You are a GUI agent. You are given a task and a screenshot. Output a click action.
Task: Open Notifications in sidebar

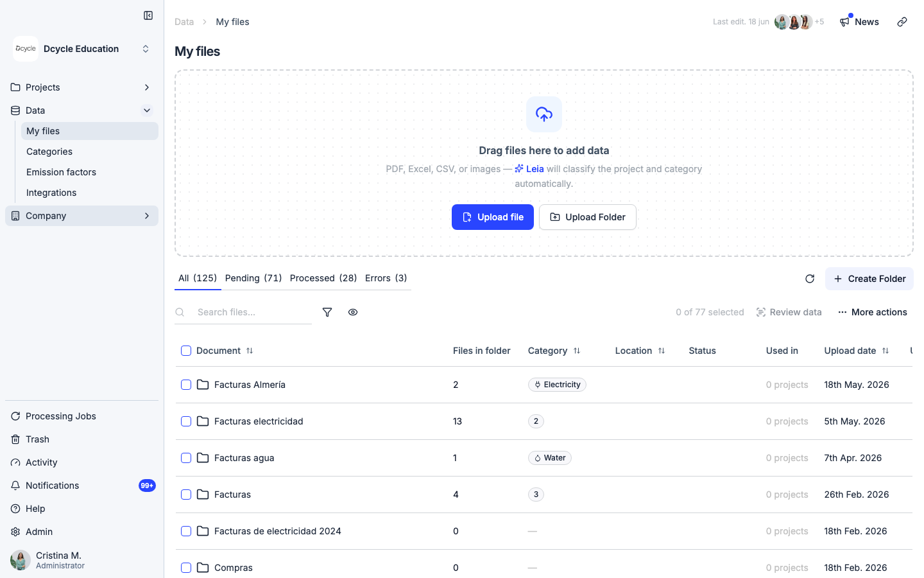pyautogui.click(x=81, y=486)
